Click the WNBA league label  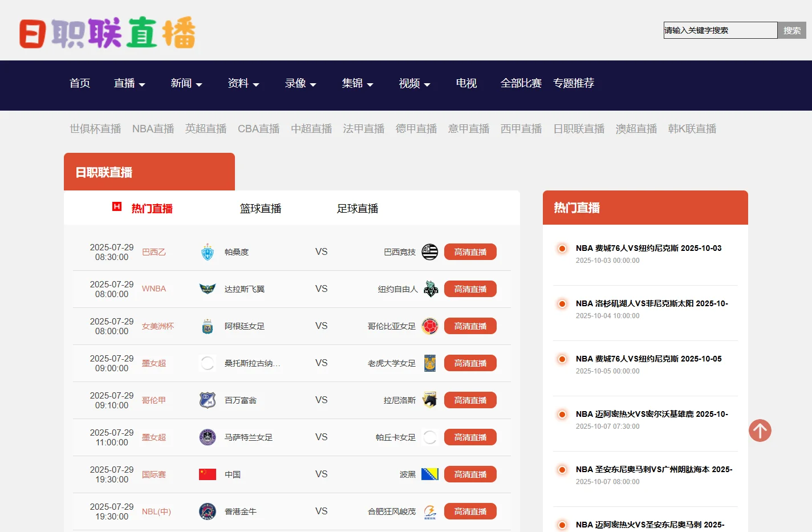click(154, 289)
